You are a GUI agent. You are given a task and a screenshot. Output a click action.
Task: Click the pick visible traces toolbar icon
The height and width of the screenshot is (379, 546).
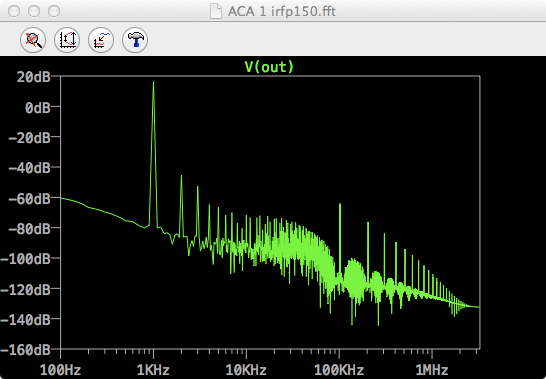click(x=101, y=40)
